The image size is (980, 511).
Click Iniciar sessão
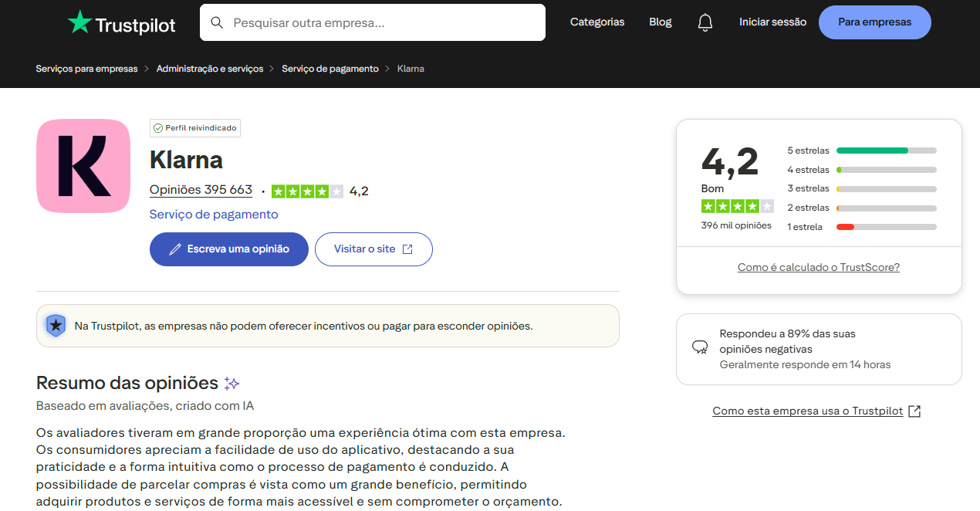[x=772, y=22]
